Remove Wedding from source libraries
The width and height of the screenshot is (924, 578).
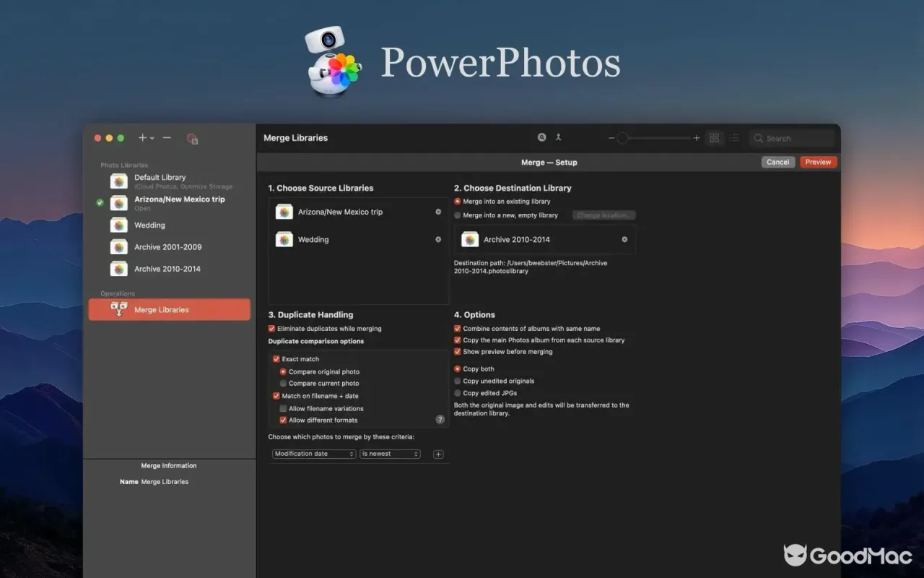[438, 239]
